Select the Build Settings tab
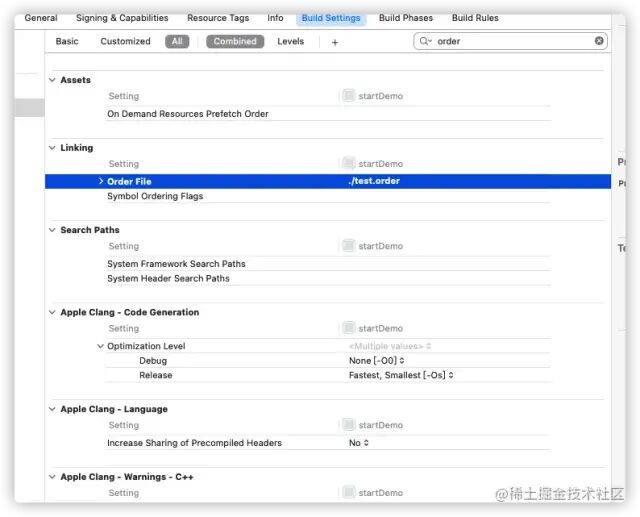This screenshot has height=517, width=640. click(331, 18)
